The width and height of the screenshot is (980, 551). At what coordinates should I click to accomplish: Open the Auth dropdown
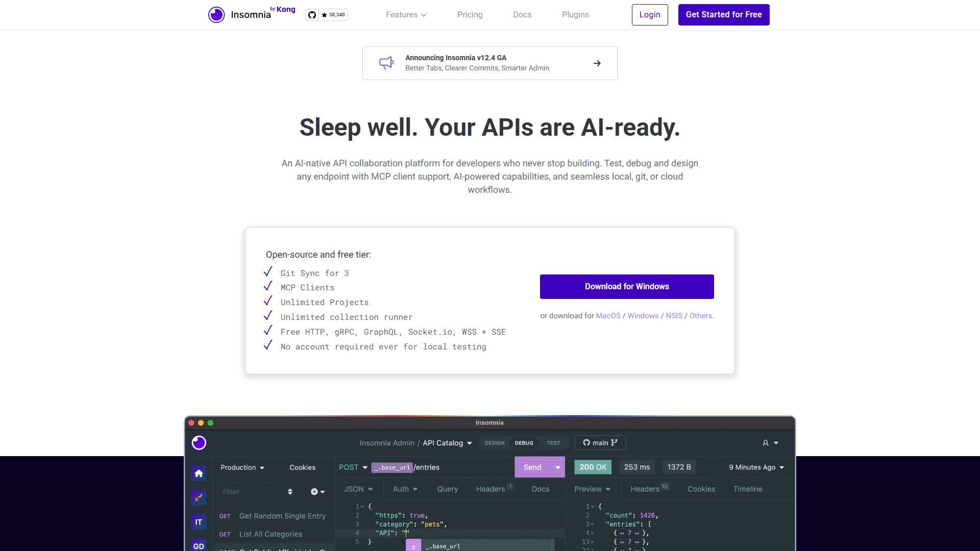coord(405,489)
